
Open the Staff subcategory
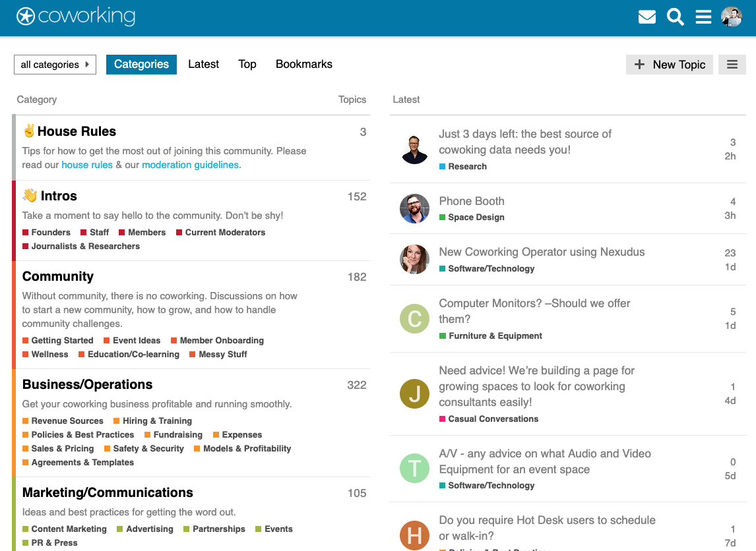point(95,232)
